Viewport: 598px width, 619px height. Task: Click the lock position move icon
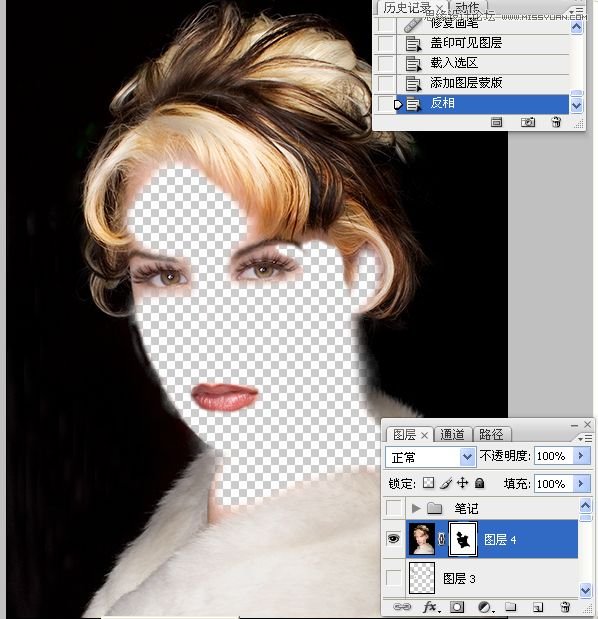tap(462, 483)
